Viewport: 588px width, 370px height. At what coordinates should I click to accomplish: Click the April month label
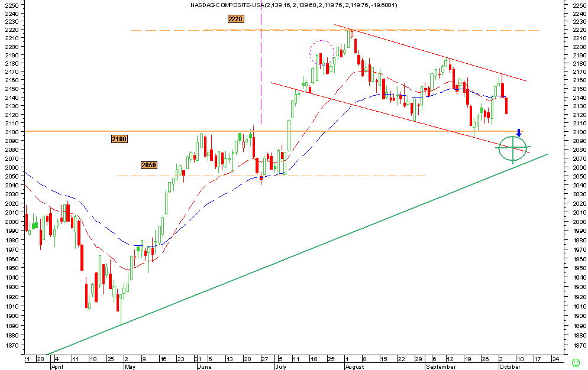pyautogui.click(x=57, y=366)
